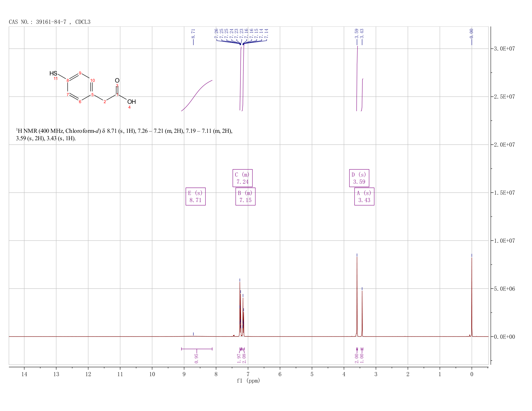Click atom number 11 in the structure
This screenshot has height=411, width=532.
tap(55, 79)
